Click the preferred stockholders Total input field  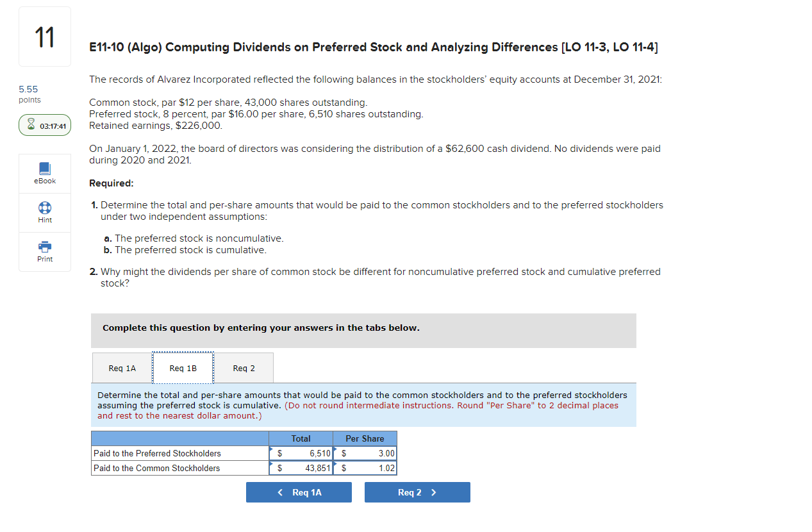pos(301,453)
